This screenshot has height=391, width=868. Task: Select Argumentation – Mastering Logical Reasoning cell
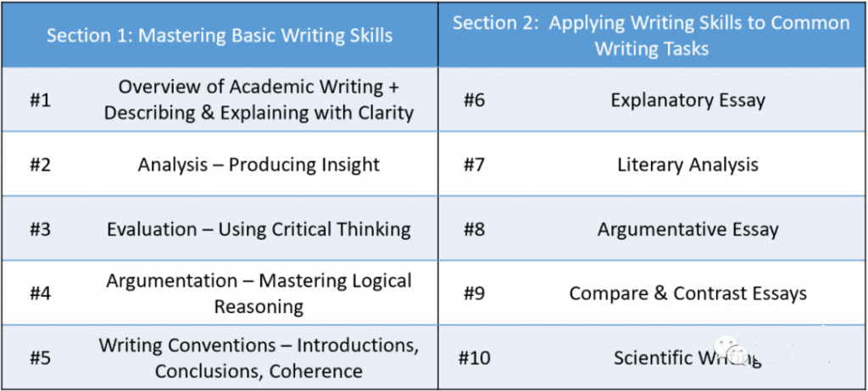coord(259,293)
